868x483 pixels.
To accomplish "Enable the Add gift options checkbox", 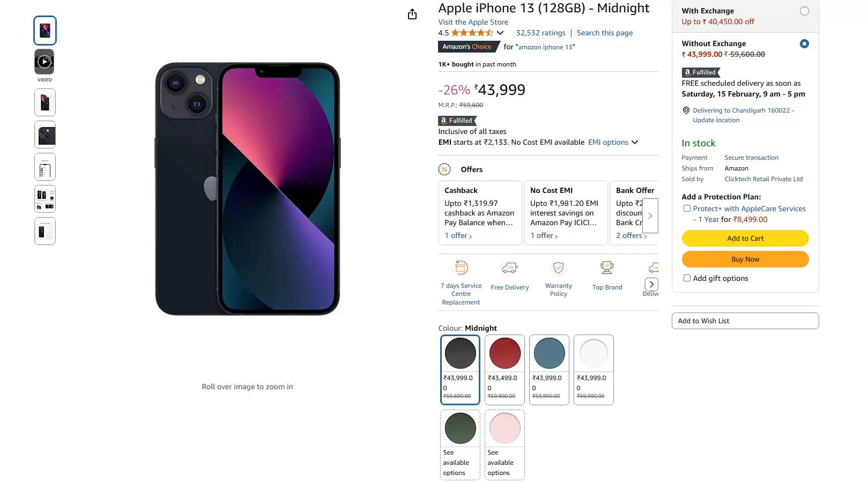I will pyautogui.click(x=687, y=278).
